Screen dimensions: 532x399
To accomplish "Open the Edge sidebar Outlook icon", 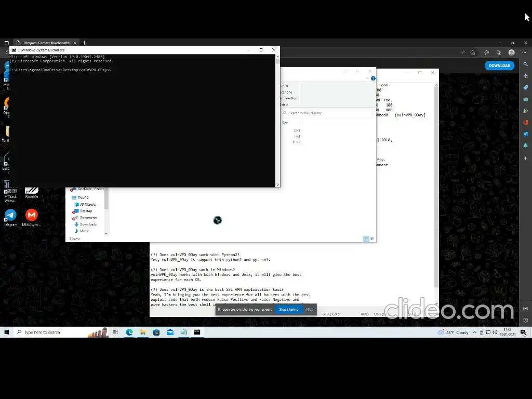I will (525, 134).
